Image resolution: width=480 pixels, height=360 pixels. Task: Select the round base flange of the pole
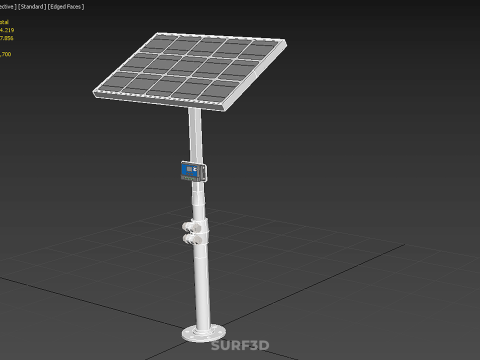(x=203, y=334)
